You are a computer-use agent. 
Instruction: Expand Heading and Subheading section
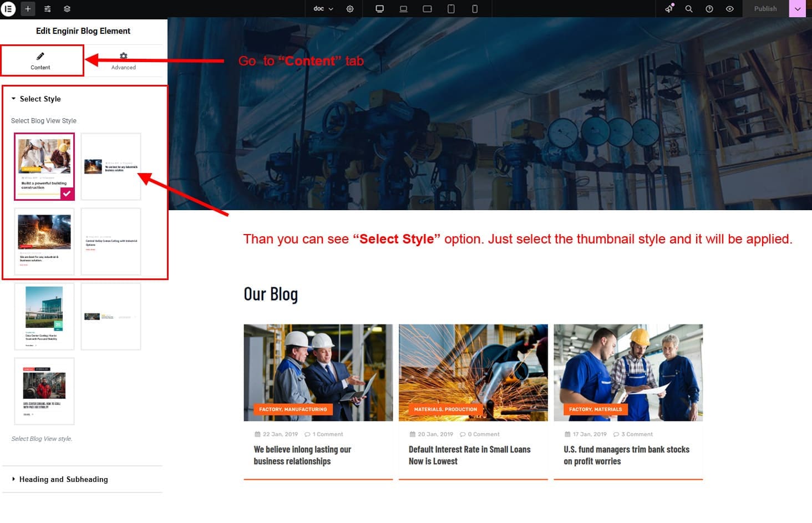[63, 479]
